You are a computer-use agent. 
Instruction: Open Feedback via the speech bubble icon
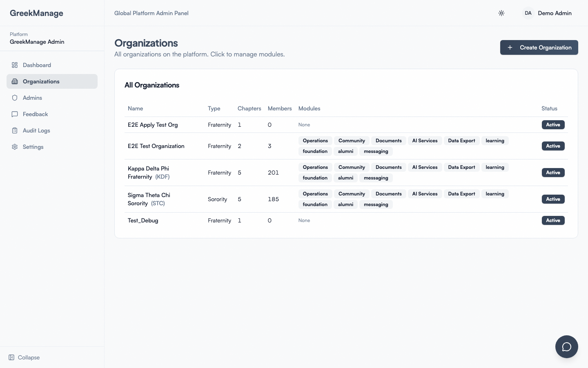pyautogui.click(x=15, y=114)
